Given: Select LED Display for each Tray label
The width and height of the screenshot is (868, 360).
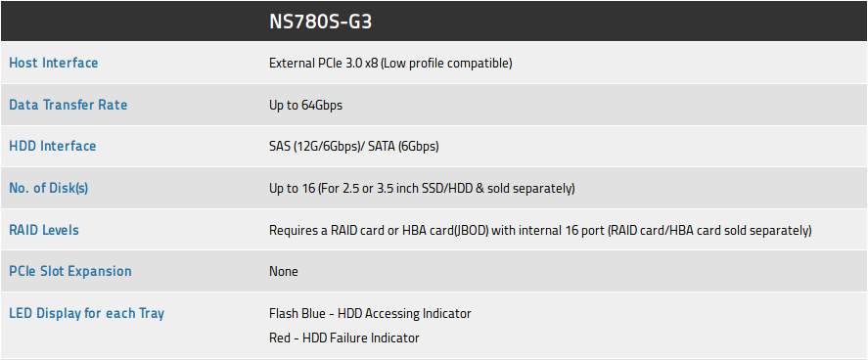Looking at the screenshot, I should (86, 314).
